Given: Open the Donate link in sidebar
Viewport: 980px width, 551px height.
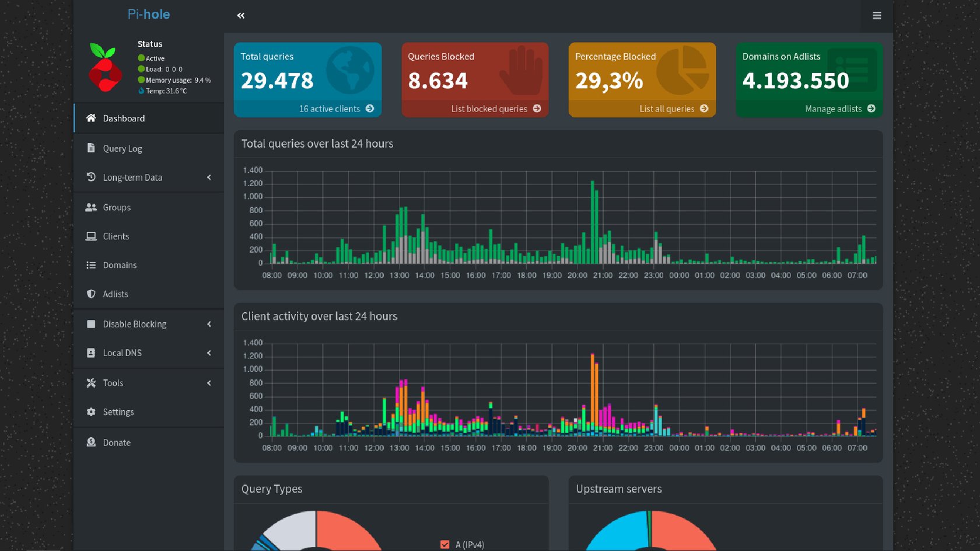Looking at the screenshot, I should pyautogui.click(x=149, y=442).
